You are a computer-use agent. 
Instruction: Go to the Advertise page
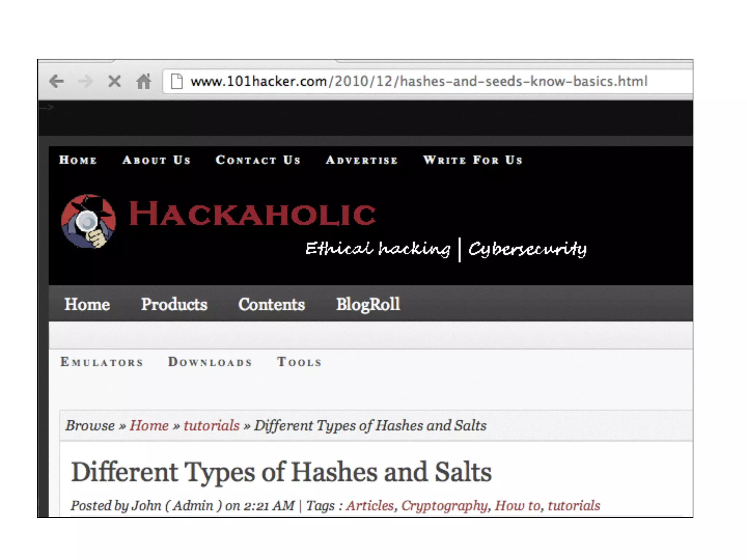click(361, 160)
